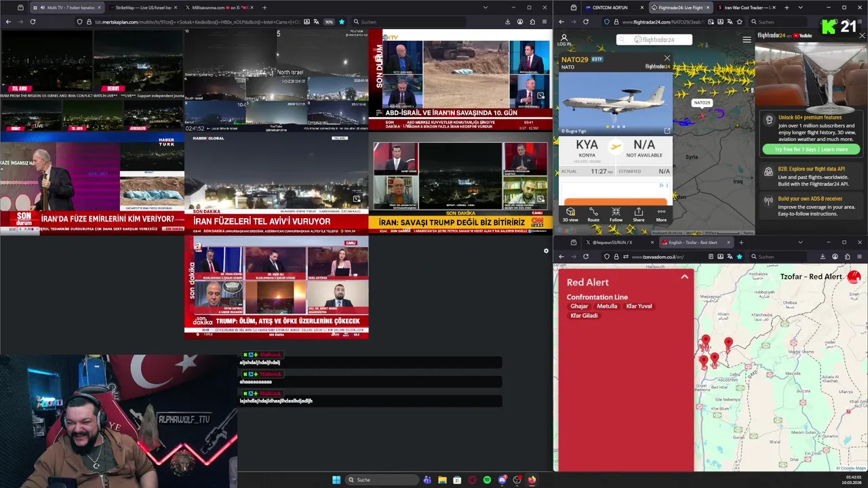Close the Flightradar24 YouTube ad panel

pos(862,35)
